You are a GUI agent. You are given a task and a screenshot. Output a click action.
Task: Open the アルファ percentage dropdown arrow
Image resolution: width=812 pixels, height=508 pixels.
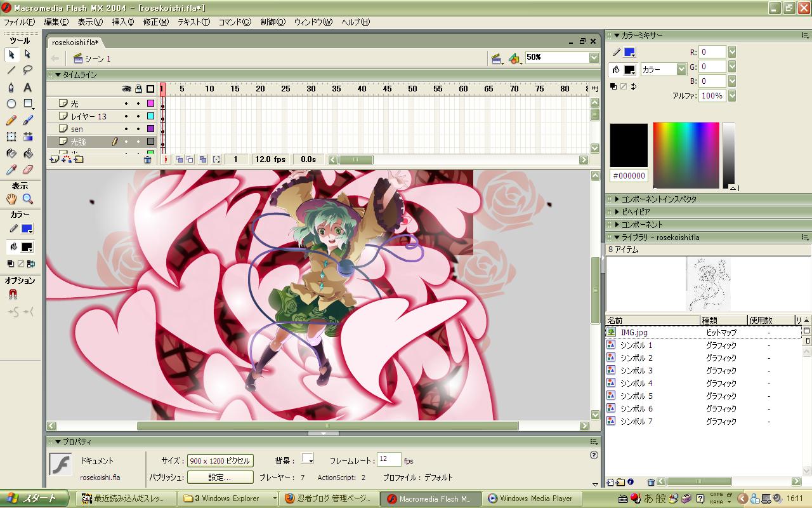click(x=732, y=96)
